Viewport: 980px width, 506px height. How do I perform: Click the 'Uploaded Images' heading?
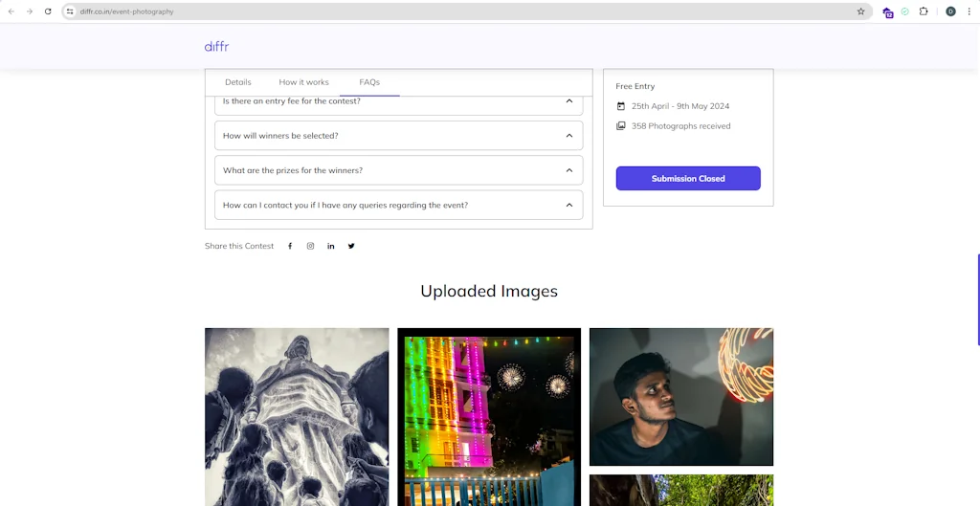click(x=489, y=291)
